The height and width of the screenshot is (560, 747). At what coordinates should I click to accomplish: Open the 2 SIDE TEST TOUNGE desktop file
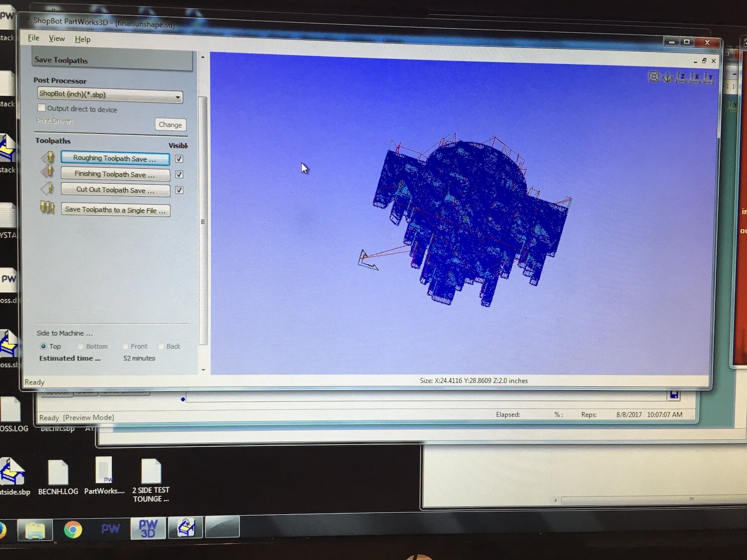tap(151, 481)
